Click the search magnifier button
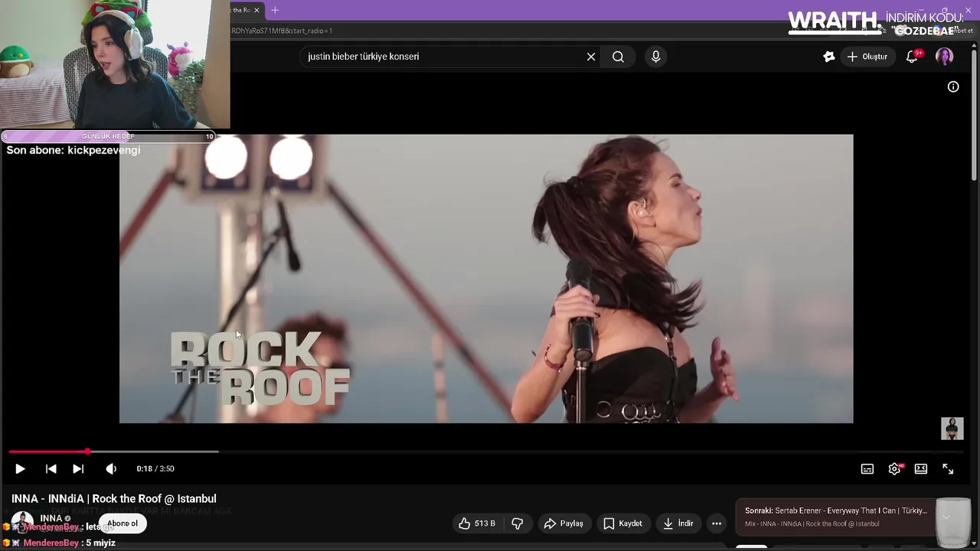This screenshot has width=980, height=551. tap(618, 57)
